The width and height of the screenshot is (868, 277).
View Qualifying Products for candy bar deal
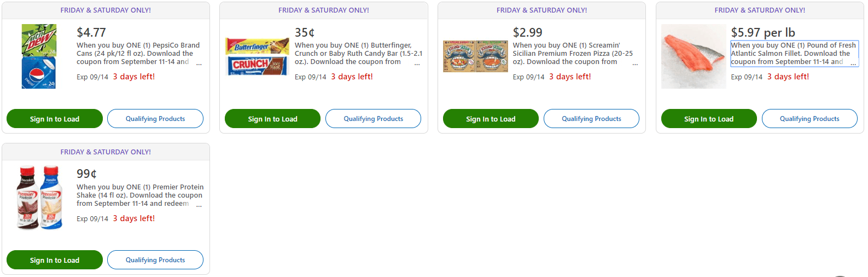click(373, 119)
